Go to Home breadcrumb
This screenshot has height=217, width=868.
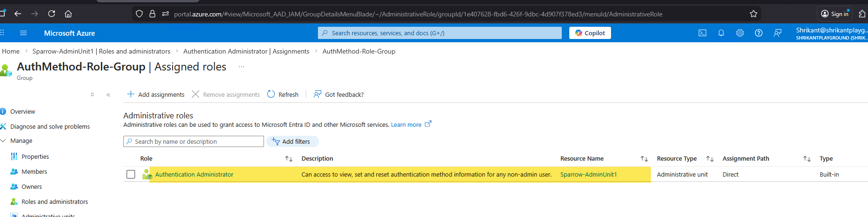tap(11, 51)
